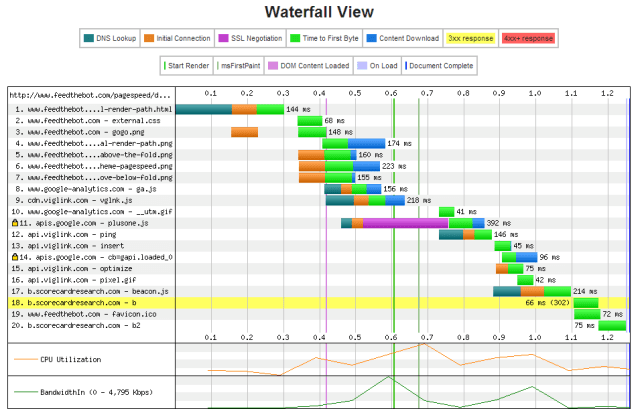Select the highlighted b.scorecardresearch.com - b row

click(88, 301)
